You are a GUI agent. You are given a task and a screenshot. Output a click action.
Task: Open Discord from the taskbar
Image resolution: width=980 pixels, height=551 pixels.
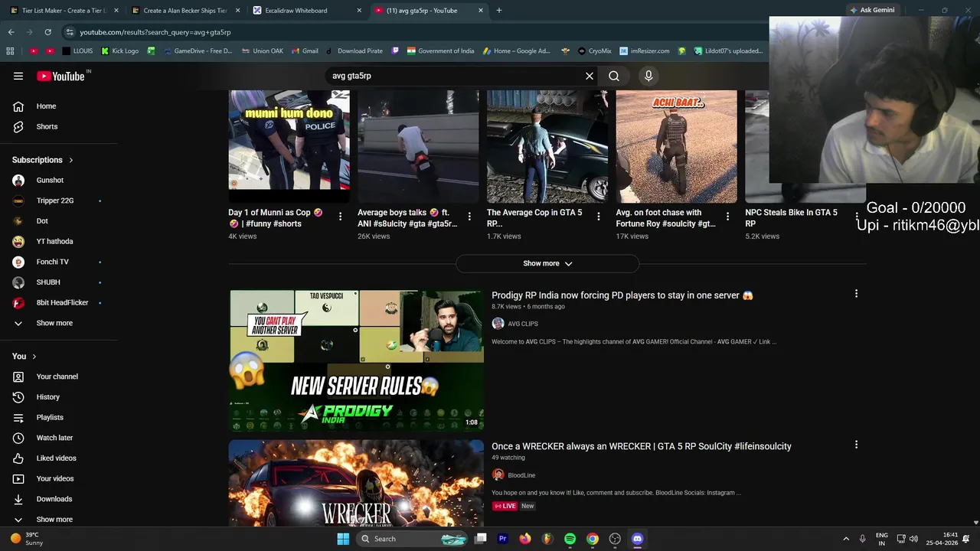tap(637, 539)
